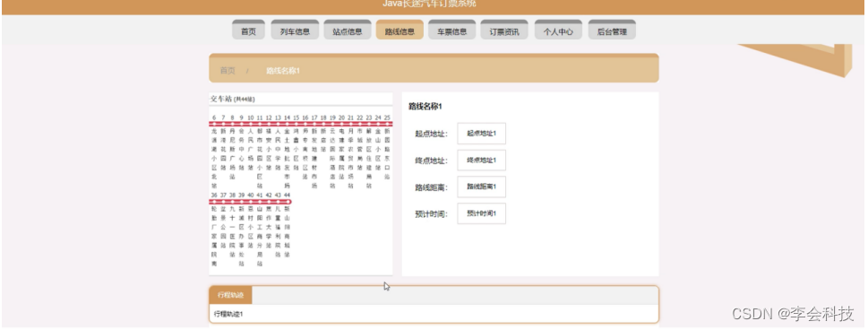This screenshot has height=330, width=868.
Task: Click the 交车站 stop list header
Action: [x=233, y=99]
